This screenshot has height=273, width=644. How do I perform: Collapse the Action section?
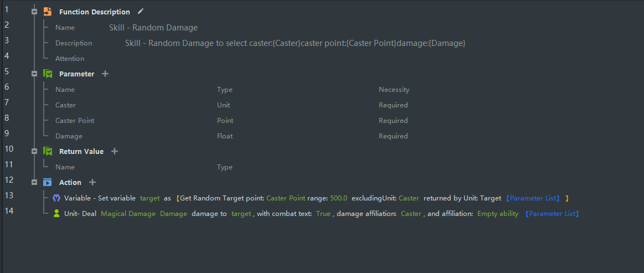[34, 182]
